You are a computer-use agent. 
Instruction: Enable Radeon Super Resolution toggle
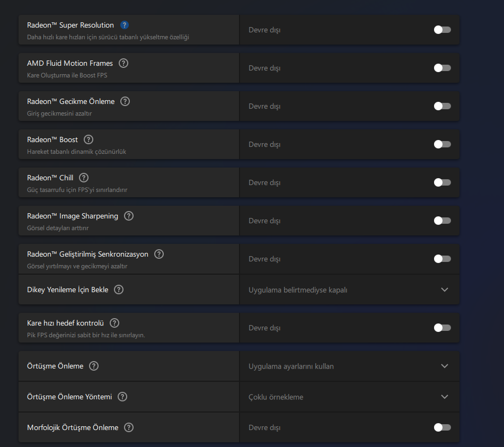(x=443, y=30)
